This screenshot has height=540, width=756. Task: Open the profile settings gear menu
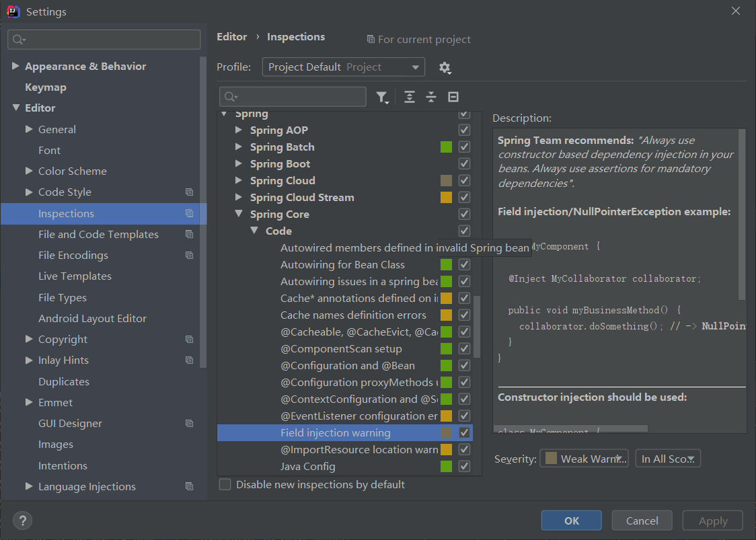(x=445, y=67)
